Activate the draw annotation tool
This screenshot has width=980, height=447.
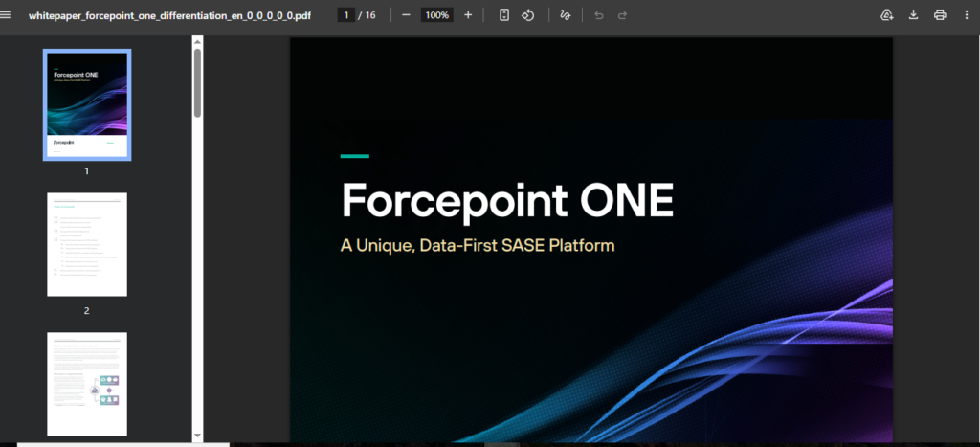[566, 15]
